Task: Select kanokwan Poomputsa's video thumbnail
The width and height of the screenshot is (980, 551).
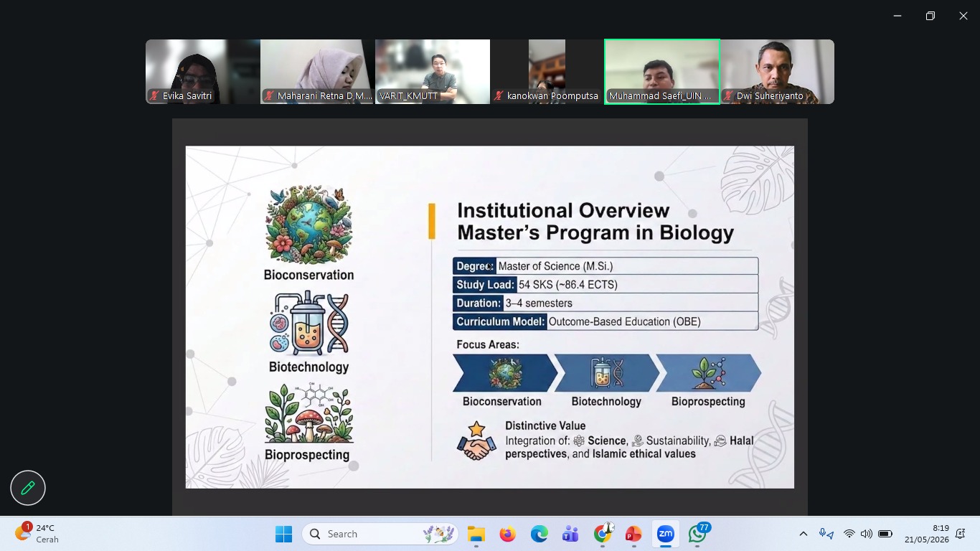Action: coord(547,72)
